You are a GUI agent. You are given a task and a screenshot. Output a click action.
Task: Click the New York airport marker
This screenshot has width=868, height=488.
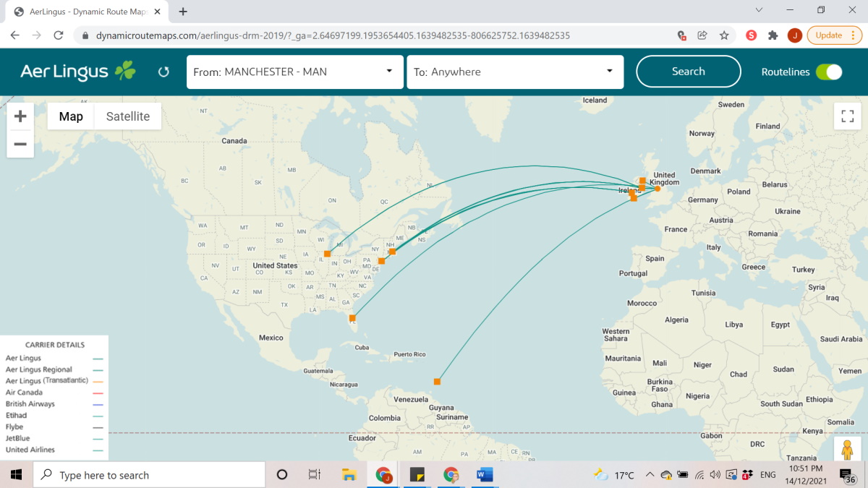(381, 261)
